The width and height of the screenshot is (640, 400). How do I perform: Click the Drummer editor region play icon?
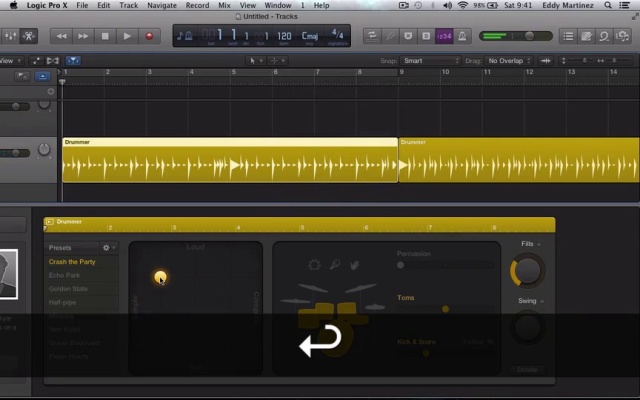50,222
